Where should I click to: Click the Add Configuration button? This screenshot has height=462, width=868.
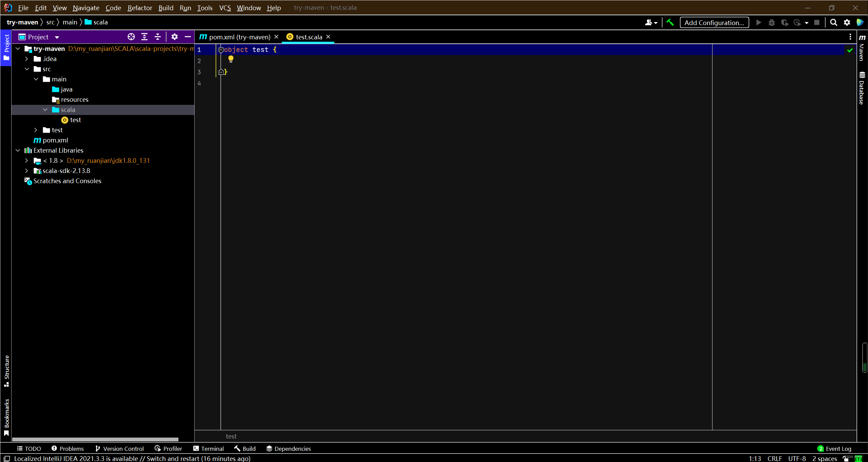pyautogui.click(x=714, y=22)
